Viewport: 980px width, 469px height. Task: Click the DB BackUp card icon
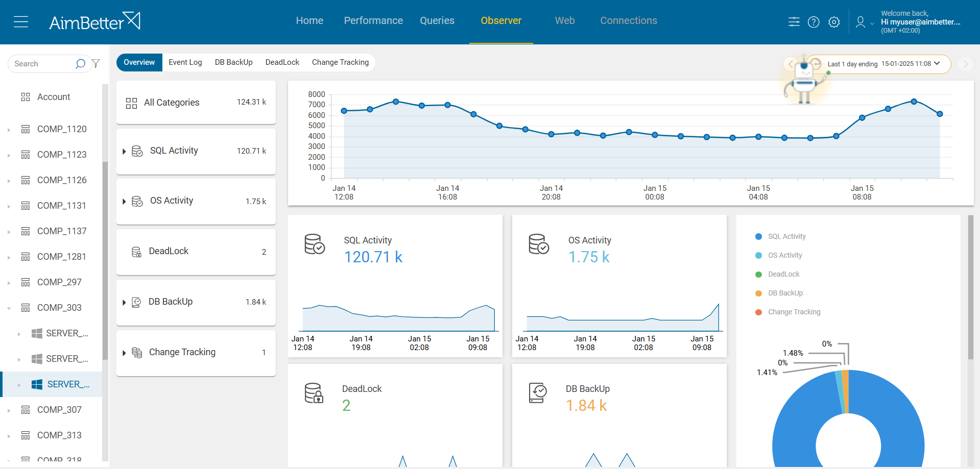pyautogui.click(x=538, y=393)
